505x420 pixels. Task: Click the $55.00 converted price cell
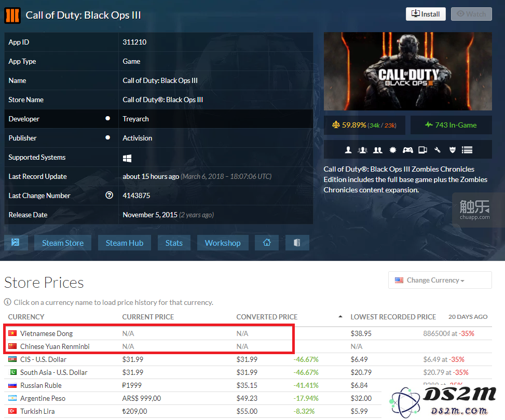pos(247,411)
